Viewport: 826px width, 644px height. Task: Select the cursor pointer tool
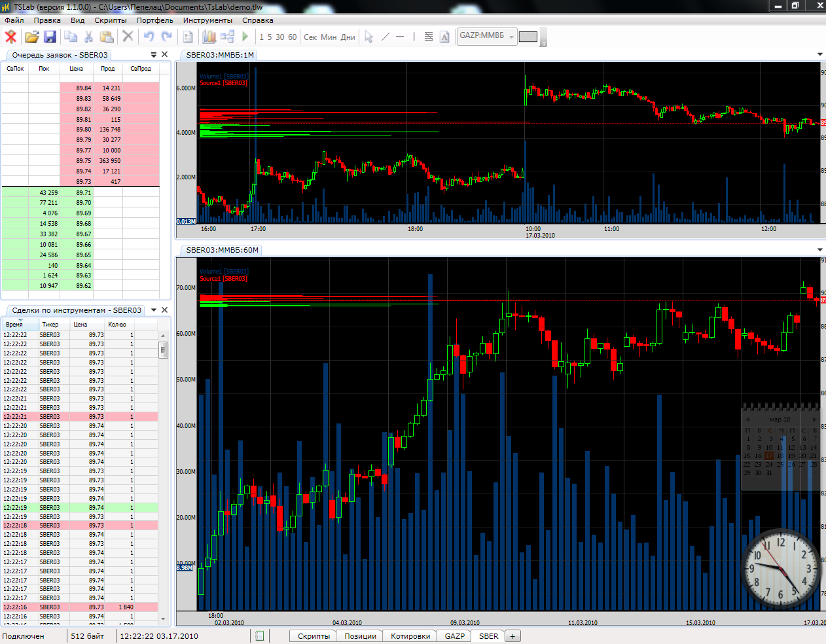coord(368,37)
